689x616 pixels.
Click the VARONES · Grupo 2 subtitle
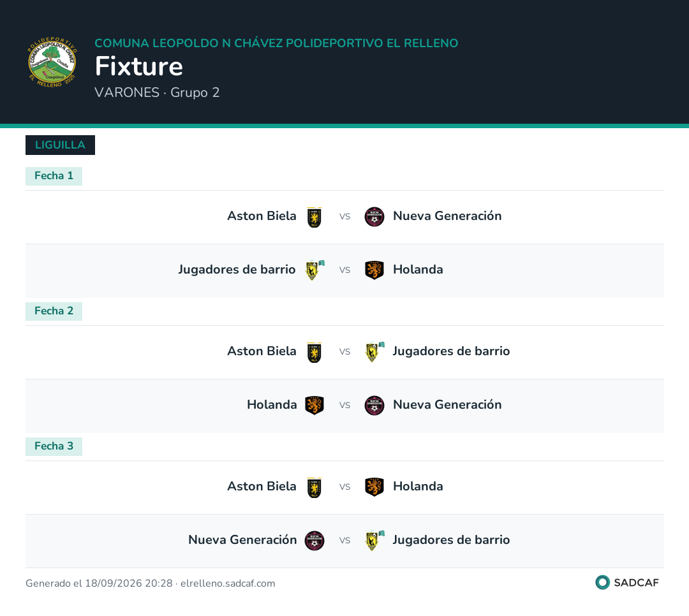point(157,92)
